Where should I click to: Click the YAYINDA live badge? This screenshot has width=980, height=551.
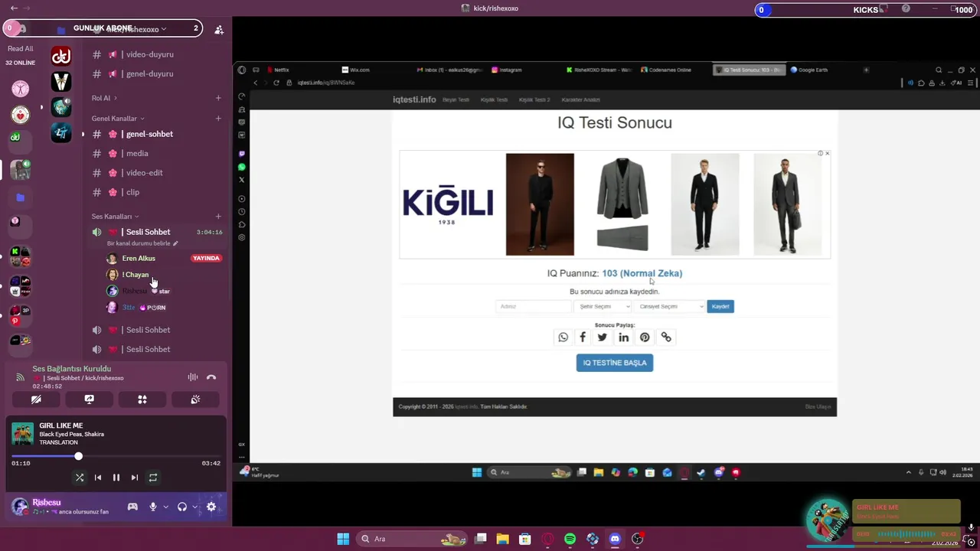pos(207,259)
